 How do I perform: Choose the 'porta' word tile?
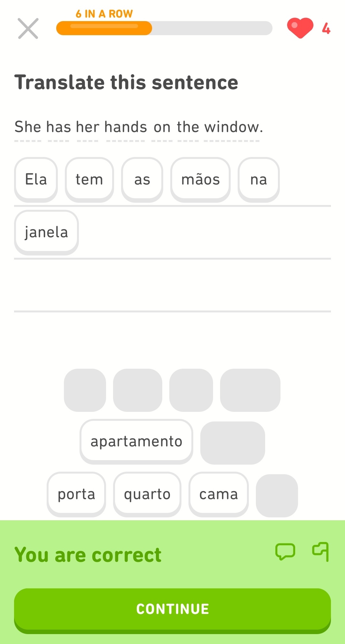click(76, 494)
